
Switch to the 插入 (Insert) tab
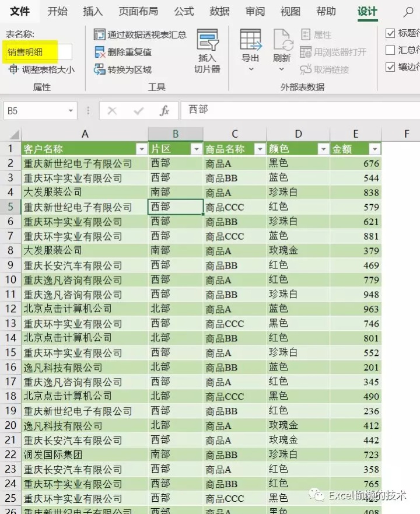tap(93, 12)
